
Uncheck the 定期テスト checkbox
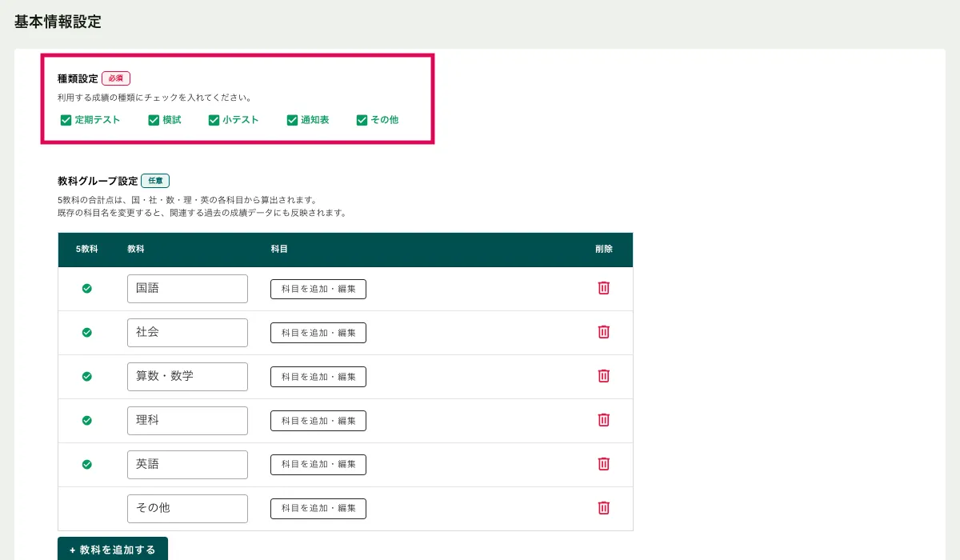tap(66, 120)
